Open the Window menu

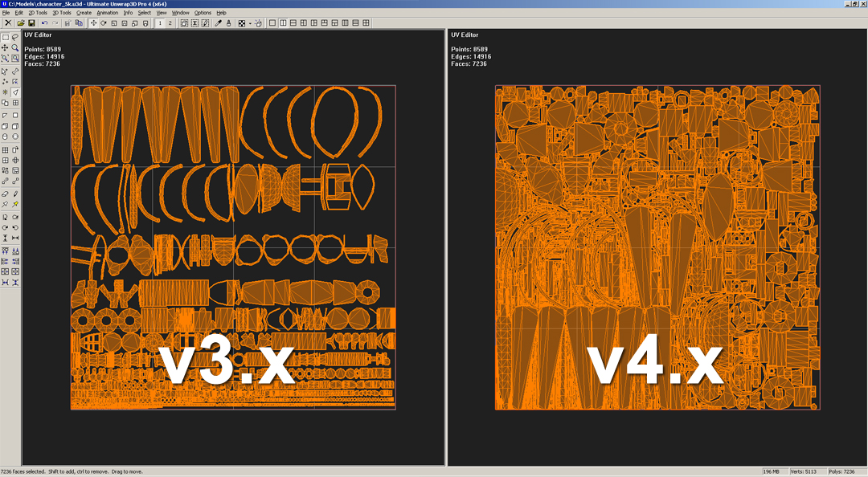pyautogui.click(x=181, y=13)
